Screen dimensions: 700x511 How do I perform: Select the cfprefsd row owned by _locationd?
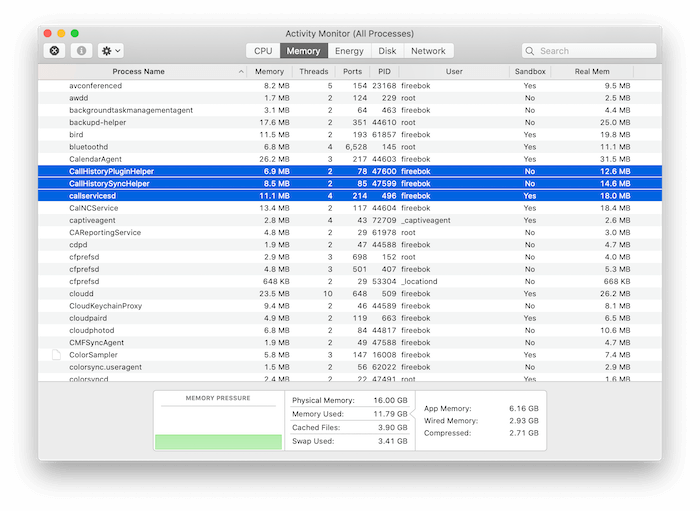coord(350,282)
